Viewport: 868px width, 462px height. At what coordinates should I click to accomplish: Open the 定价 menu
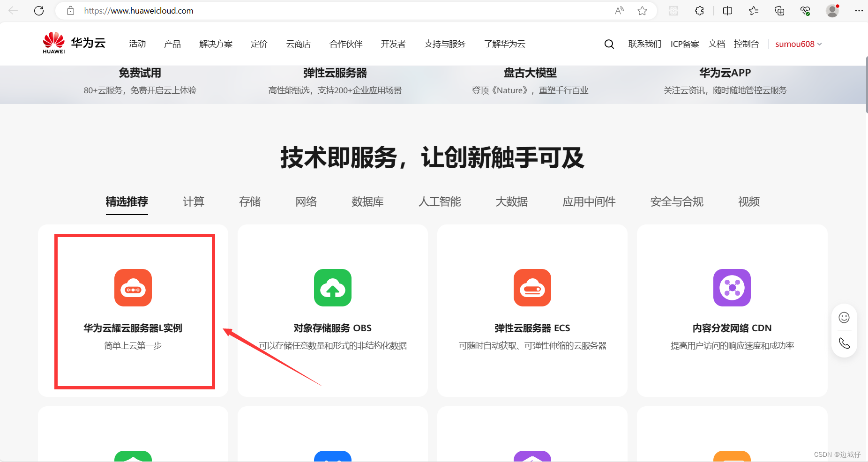[x=259, y=44]
